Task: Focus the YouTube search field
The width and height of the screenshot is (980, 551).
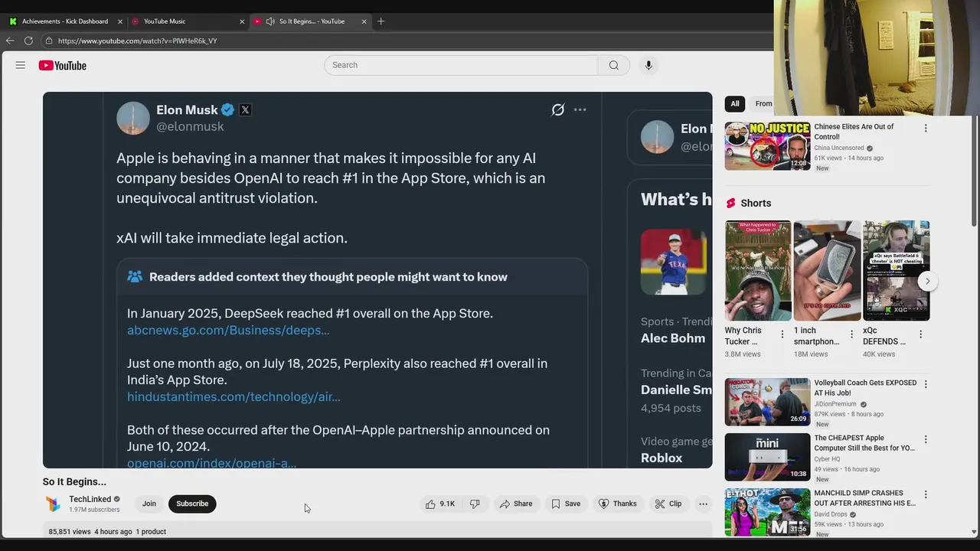Action: click(x=460, y=65)
